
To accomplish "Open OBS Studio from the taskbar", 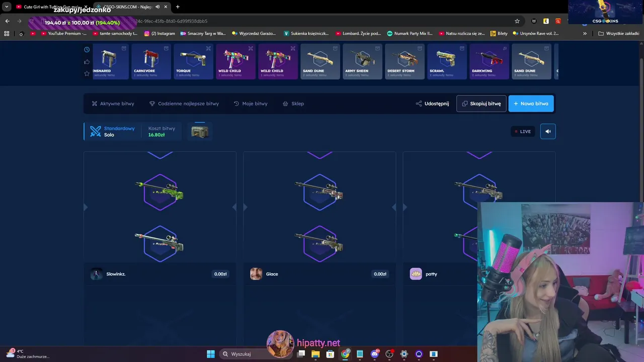I will pyautogui.click(x=389, y=354).
